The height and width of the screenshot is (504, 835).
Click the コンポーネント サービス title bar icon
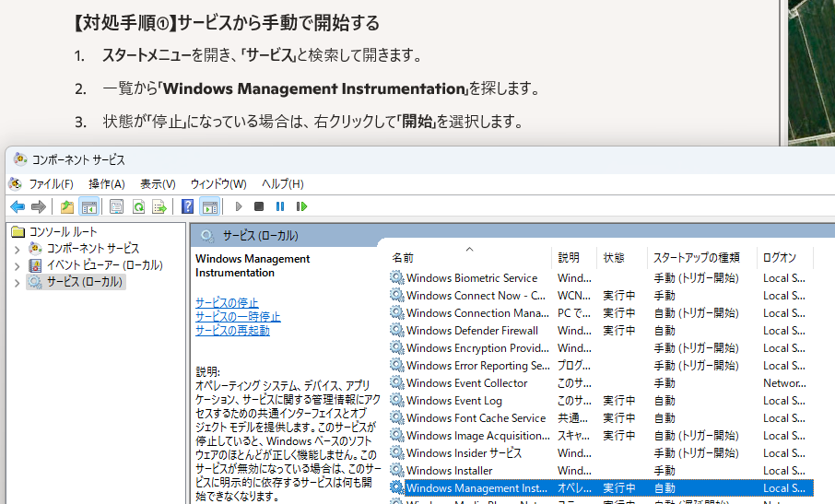tap(20, 159)
